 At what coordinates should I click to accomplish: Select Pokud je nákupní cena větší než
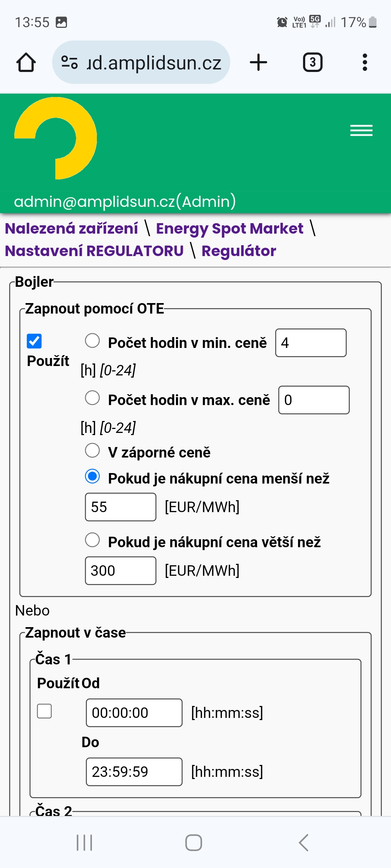click(92, 540)
